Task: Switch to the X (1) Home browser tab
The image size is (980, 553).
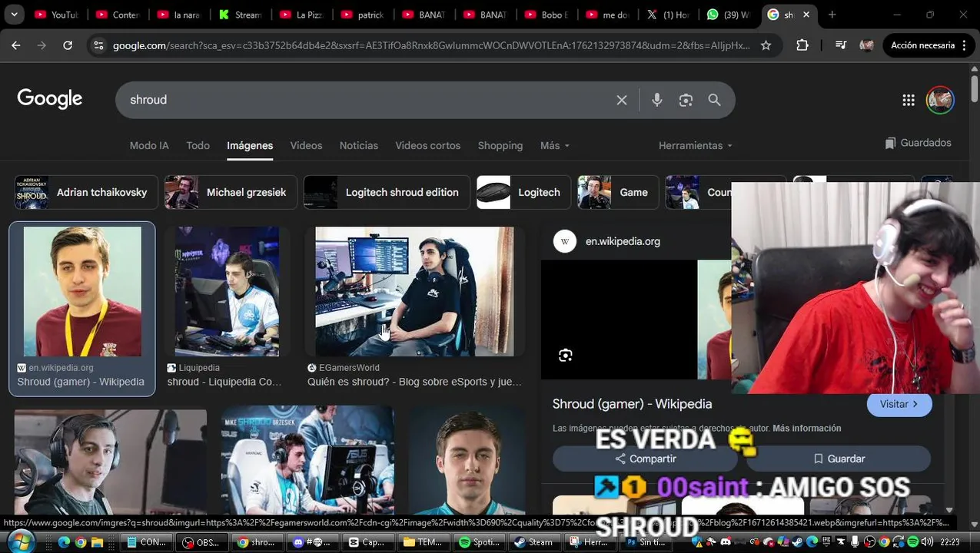Action: pyautogui.click(x=669, y=15)
